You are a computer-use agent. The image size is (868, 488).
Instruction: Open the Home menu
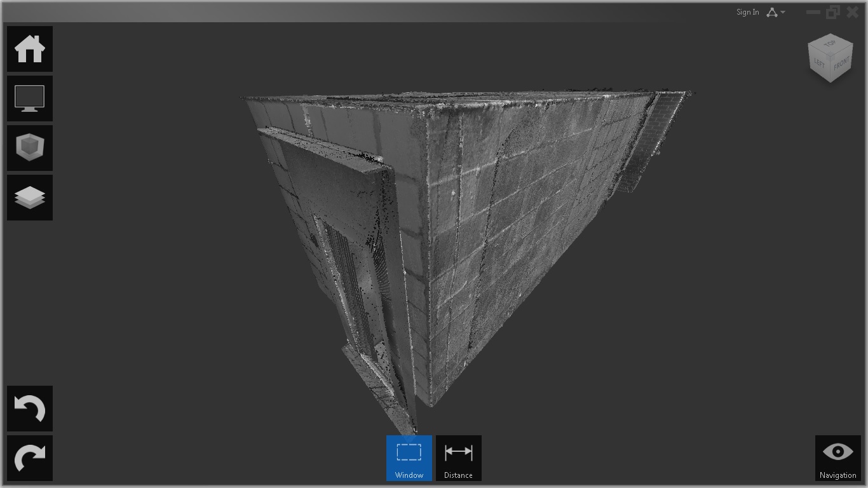(30, 49)
